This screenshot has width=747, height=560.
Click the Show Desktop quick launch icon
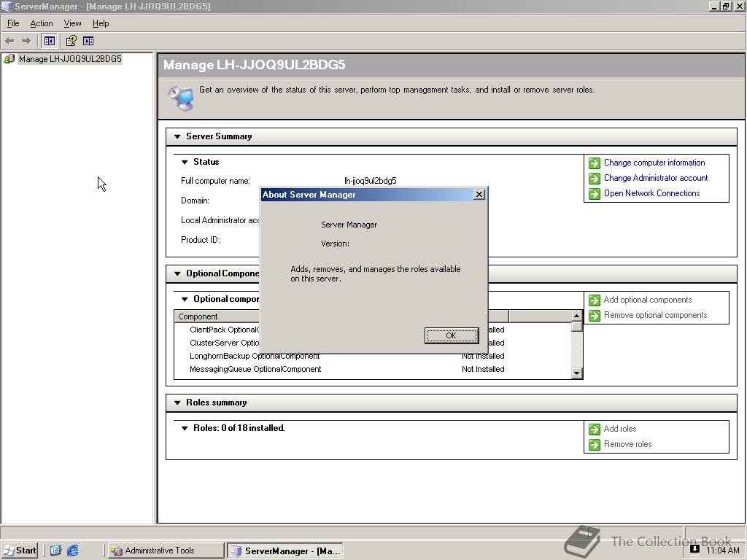[x=55, y=551]
